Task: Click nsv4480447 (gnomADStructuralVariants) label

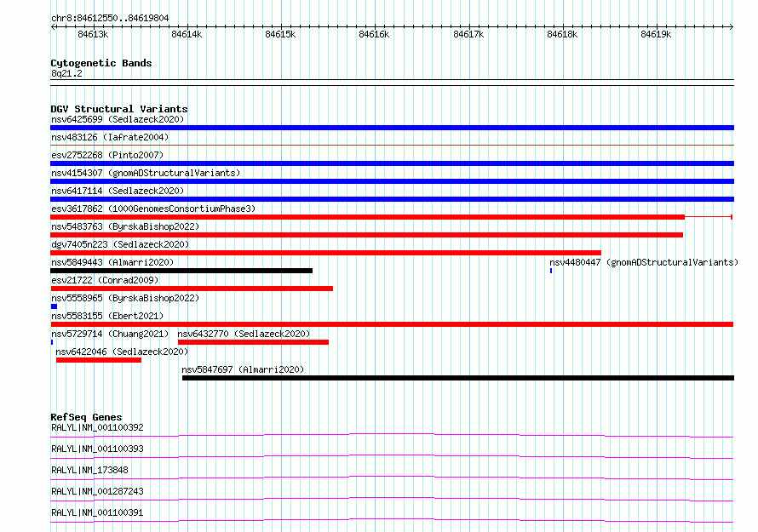Action: tap(644, 262)
